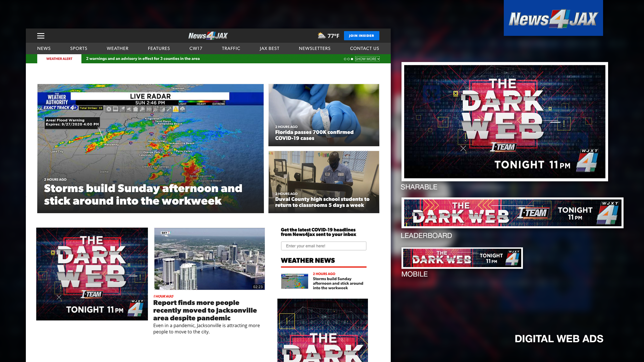Image resolution: width=644 pixels, height=362 pixels.
Task: Select the first alert carousel dot
Action: (345, 59)
